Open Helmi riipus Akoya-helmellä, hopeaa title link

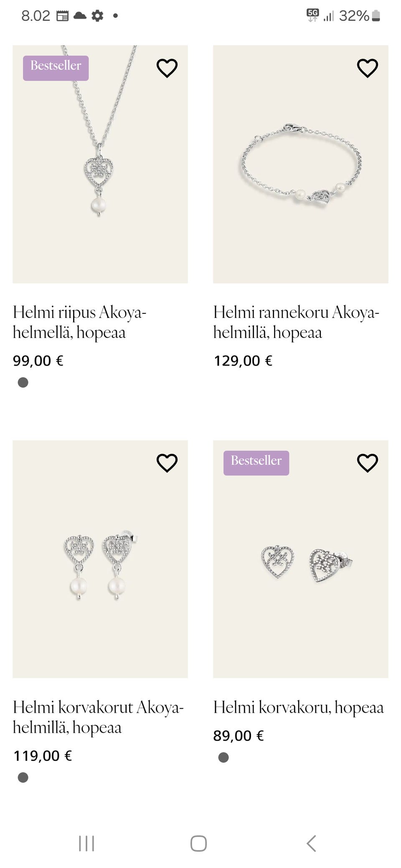click(79, 322)
